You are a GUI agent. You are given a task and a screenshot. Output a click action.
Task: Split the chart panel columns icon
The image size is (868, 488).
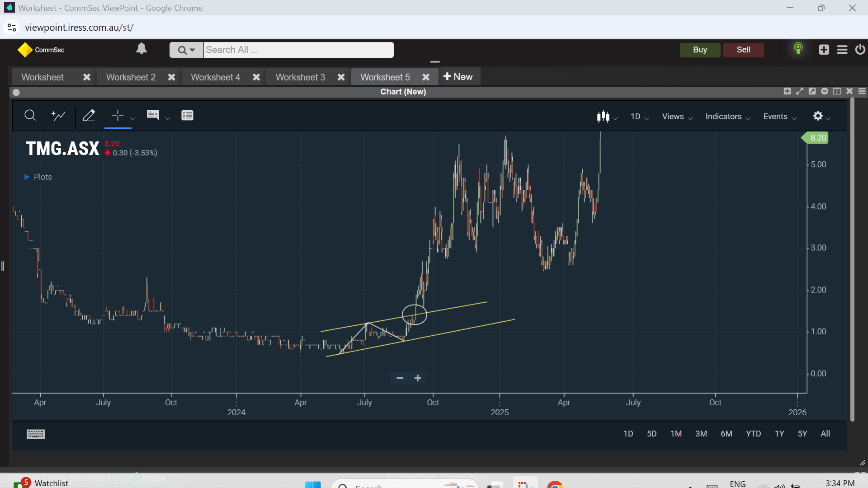(837, 91)
